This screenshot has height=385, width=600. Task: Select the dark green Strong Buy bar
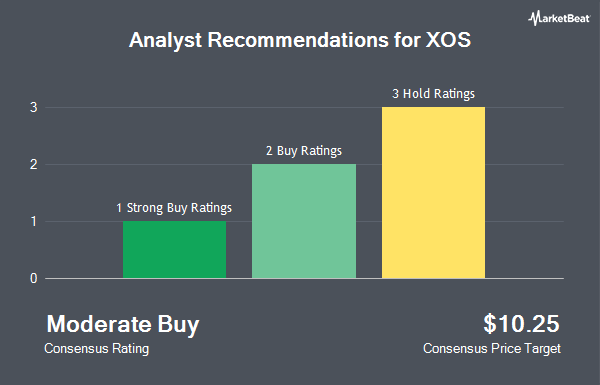pos(174,250)
